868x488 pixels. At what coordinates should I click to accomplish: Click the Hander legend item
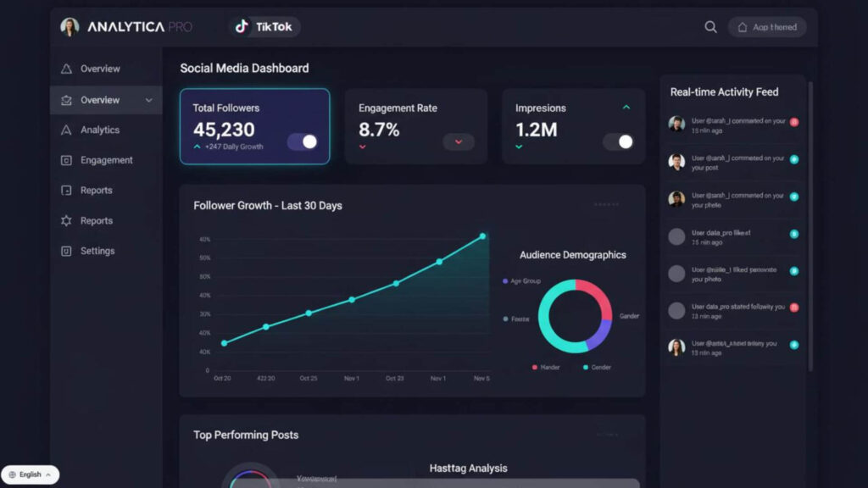point(546,368)
